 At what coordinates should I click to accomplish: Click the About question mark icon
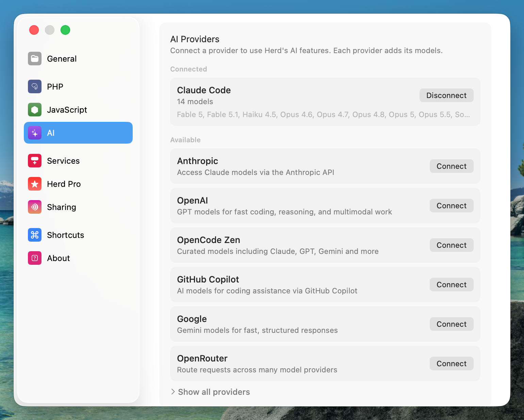click(35, 258)
